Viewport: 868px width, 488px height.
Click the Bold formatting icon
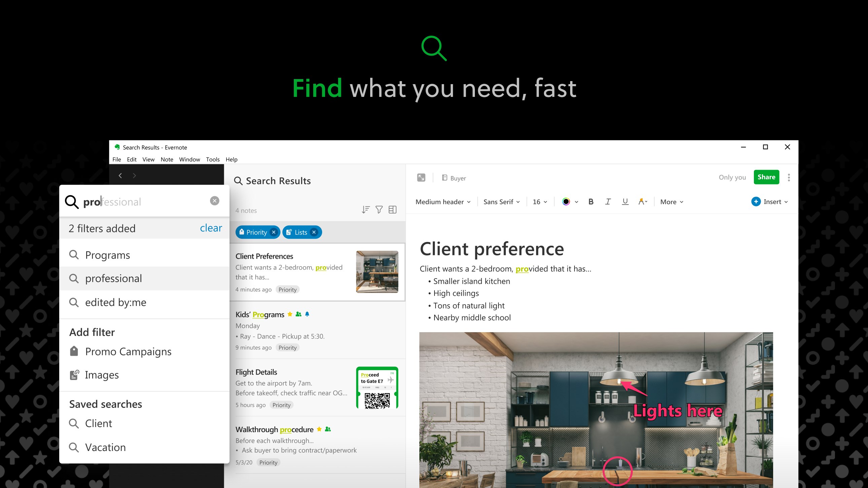pyautogui.click(x=590, y=201)
